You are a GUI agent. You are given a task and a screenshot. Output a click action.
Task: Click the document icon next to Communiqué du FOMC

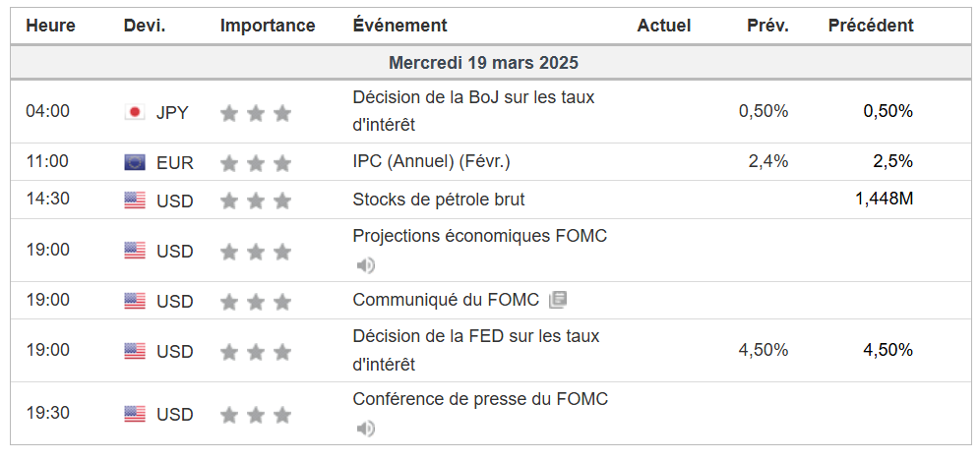(x=558, y=300)
